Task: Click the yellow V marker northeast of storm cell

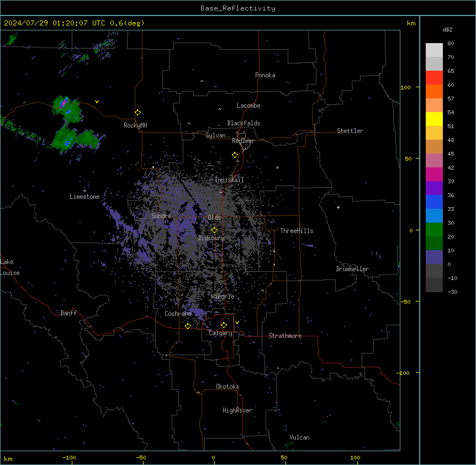Action: (x=97, y=102)
